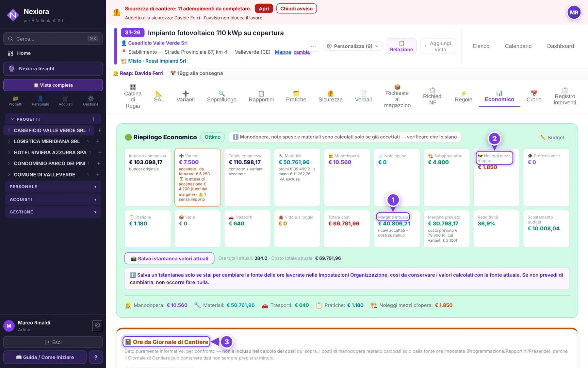Image resolution: width=588 pixels, height=368 pixels.
Task: Expand the ACQUISTI sidebar section
Action: tap(53, 200)
